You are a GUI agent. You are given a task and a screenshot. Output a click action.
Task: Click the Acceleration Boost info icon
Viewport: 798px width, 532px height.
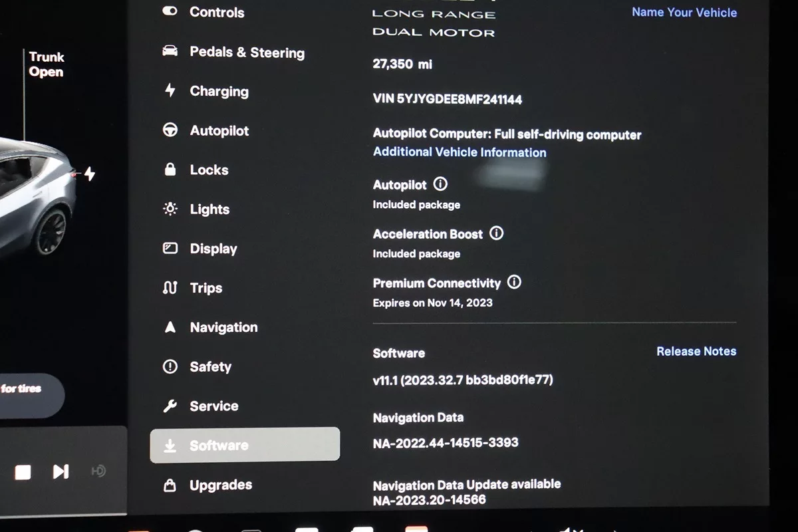click(x=496, y=233)
